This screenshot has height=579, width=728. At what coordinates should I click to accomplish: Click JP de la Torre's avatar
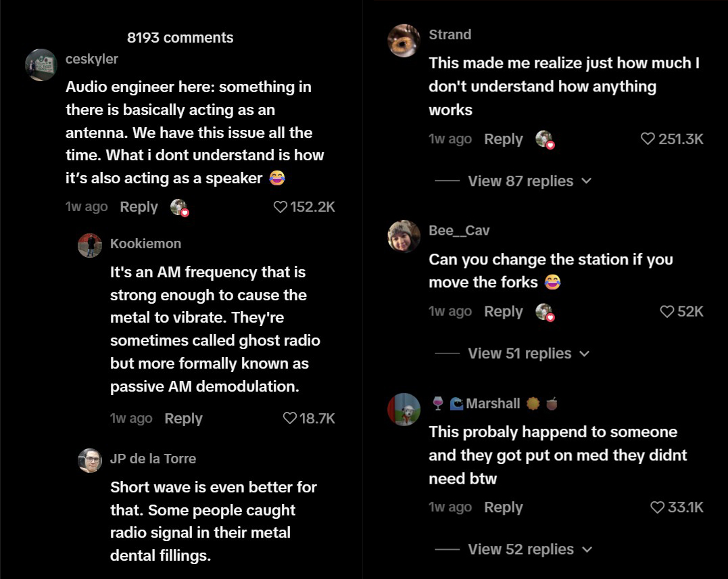90,461
